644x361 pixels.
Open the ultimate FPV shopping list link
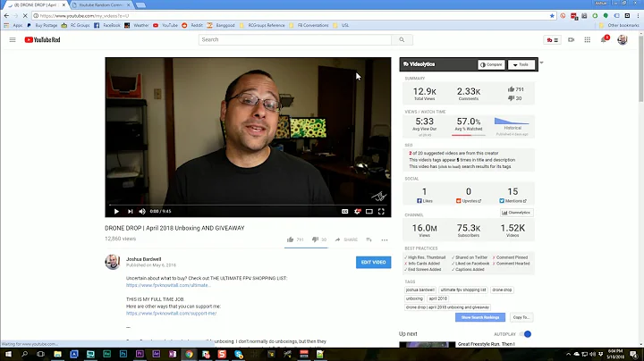point(168,285)
